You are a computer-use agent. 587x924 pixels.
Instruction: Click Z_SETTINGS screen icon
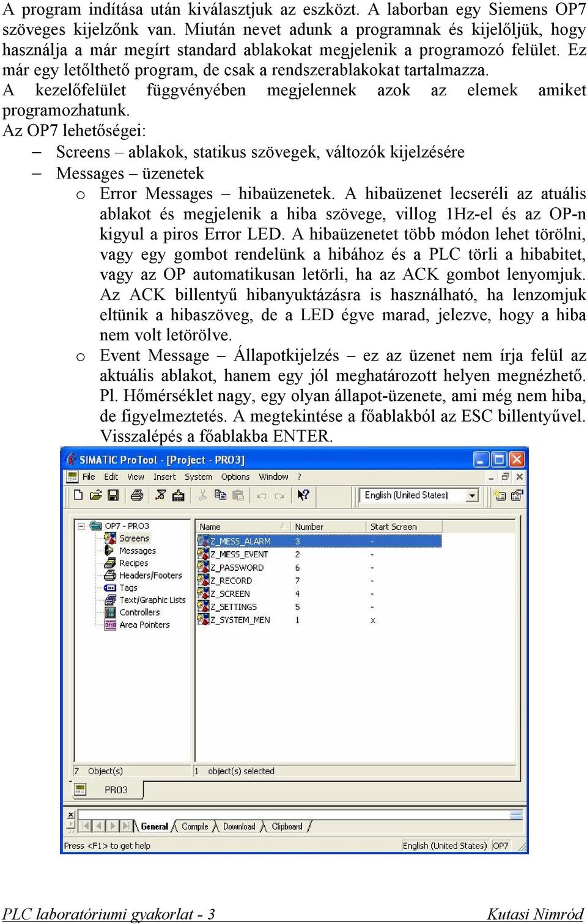point(203,607)
